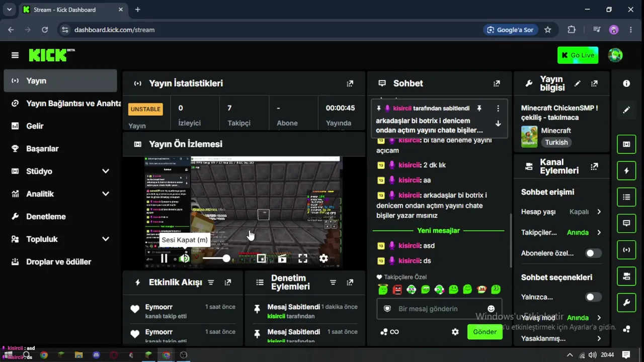Pop out the Denetim Eylemleri panel
644x362 pixels.
[350, 283]
